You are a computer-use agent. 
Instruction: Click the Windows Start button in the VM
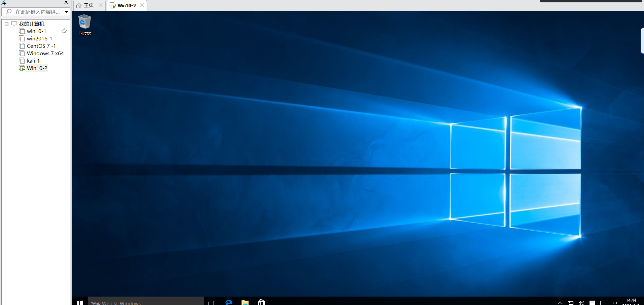pos(80,303)
